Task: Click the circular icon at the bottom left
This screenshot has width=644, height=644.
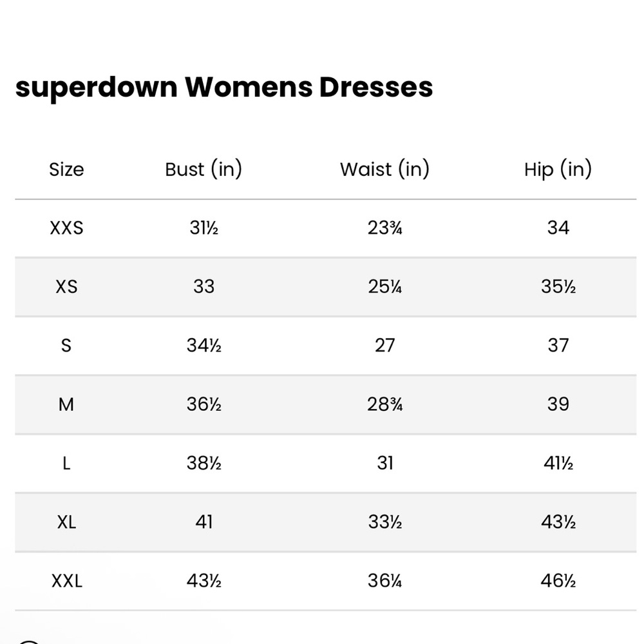Action: pyautogui.click(x=28, y=641)
